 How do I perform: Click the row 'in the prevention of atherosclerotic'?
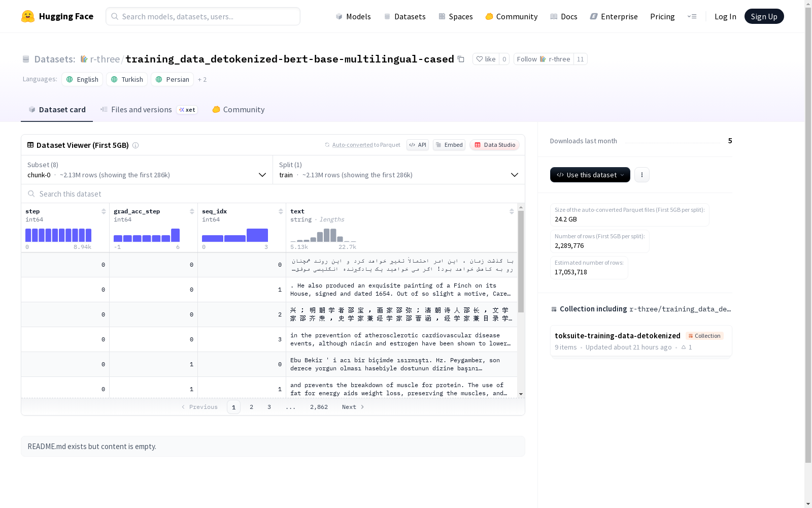point(269,339)
